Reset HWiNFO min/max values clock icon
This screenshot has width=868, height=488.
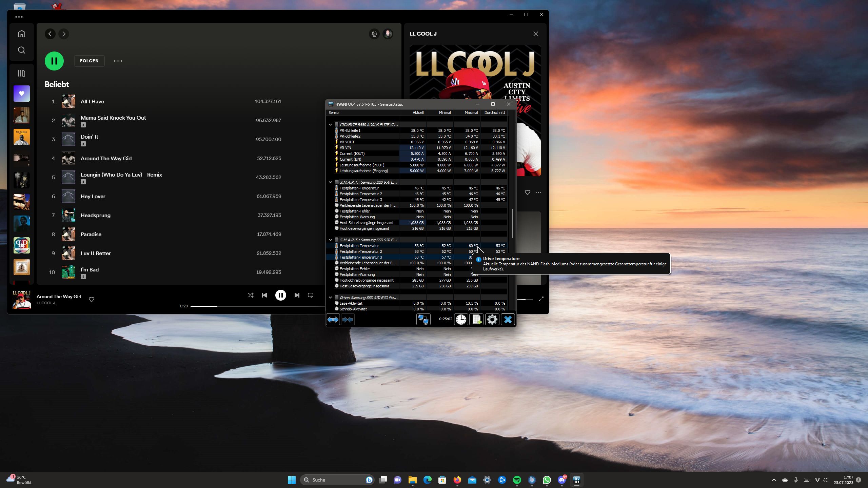(x=461, y=319)
